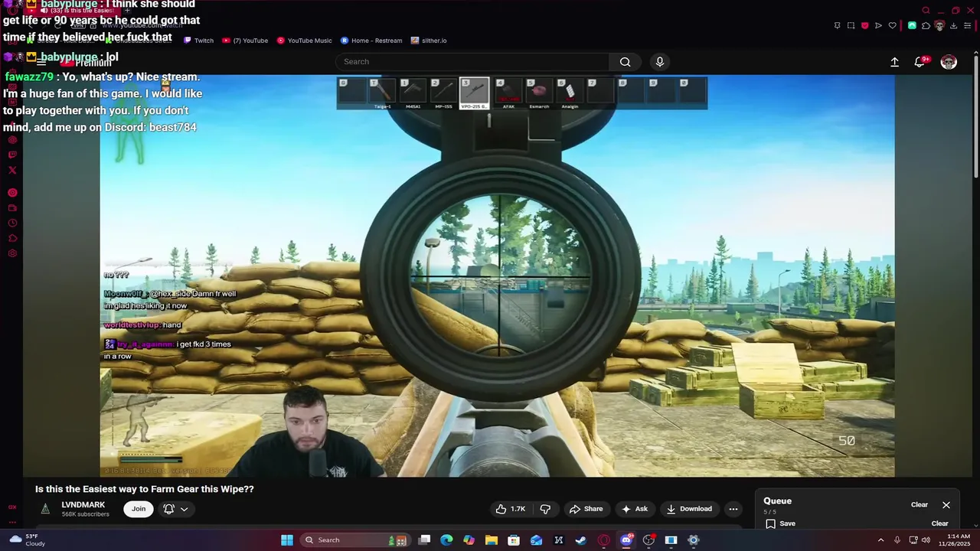Viewport: 980px width, 551px height.
Task: Click the Join channel membership button
Action: 139,509
